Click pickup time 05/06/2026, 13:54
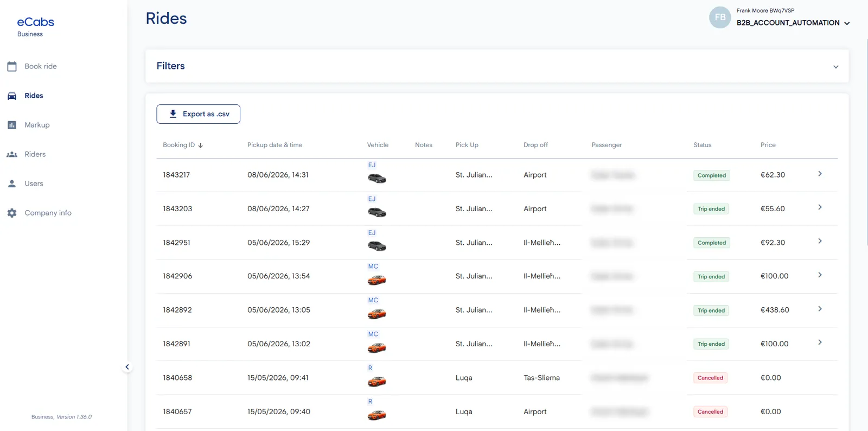The image size is (868, 431). 279,276
